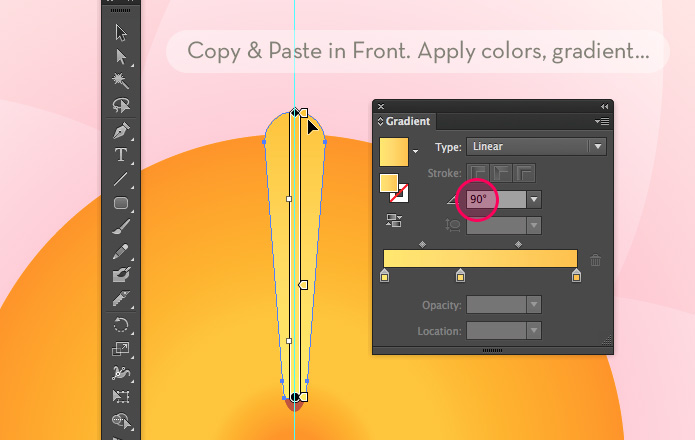Viewport: 695px width, 440px height.
Task: Click the 90° angle input field
Action: 496,199
